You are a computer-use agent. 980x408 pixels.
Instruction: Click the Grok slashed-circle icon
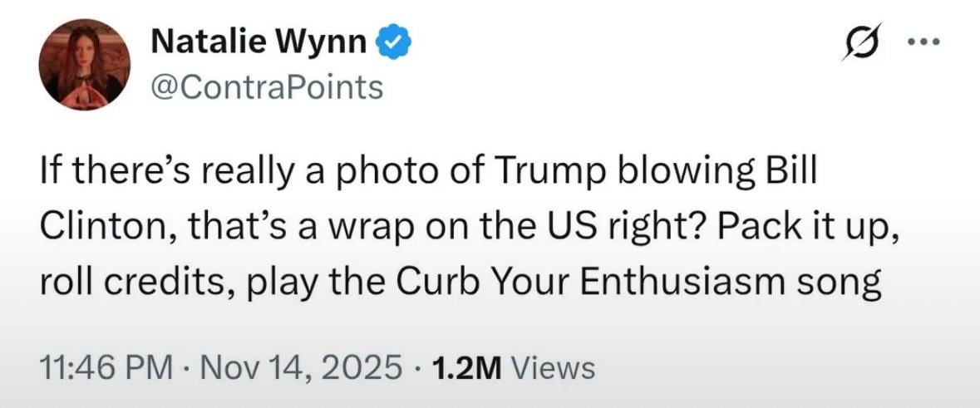(x=860, y=42)
